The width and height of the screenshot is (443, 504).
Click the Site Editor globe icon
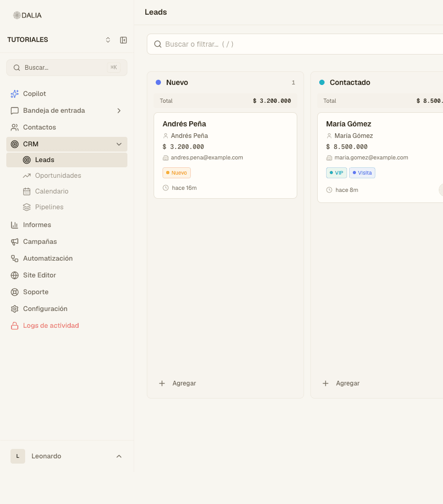point(15,275)
